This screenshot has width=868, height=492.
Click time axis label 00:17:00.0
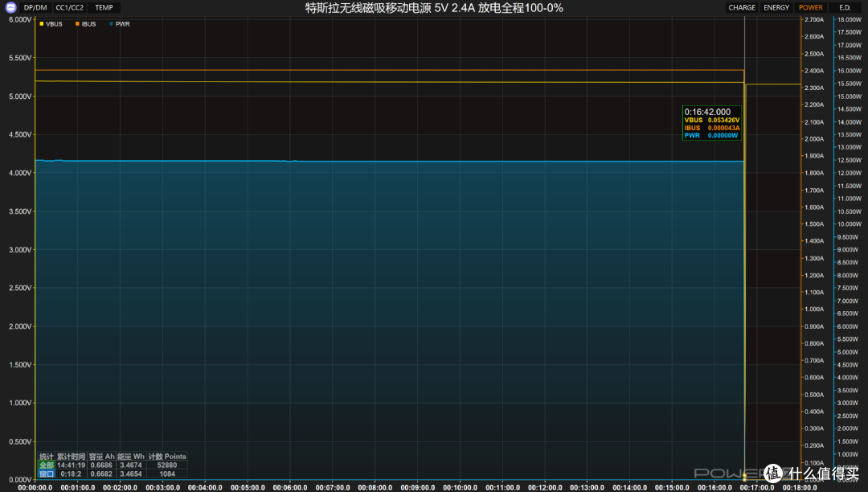[x=757, y=487]
